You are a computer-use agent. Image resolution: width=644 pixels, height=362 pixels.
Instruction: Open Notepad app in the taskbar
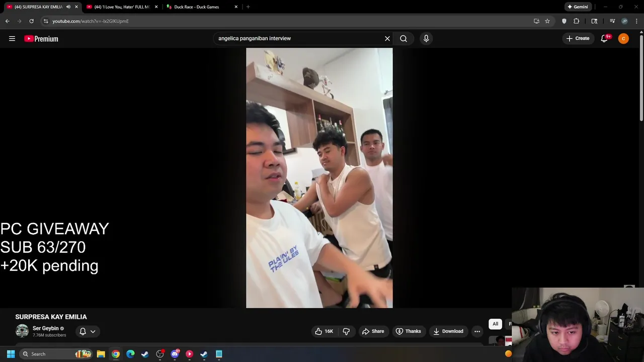pyautogui.click(x=219, y=354)
